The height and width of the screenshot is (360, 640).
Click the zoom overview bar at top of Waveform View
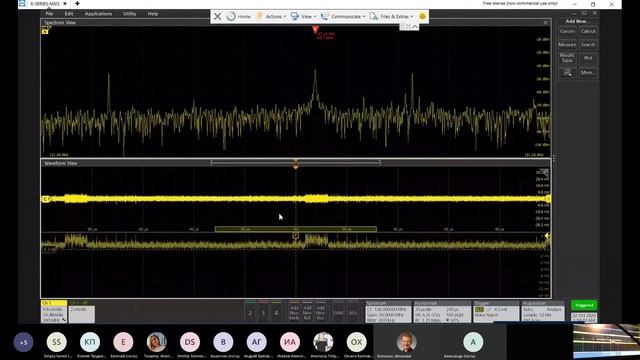tap(296, 163)
